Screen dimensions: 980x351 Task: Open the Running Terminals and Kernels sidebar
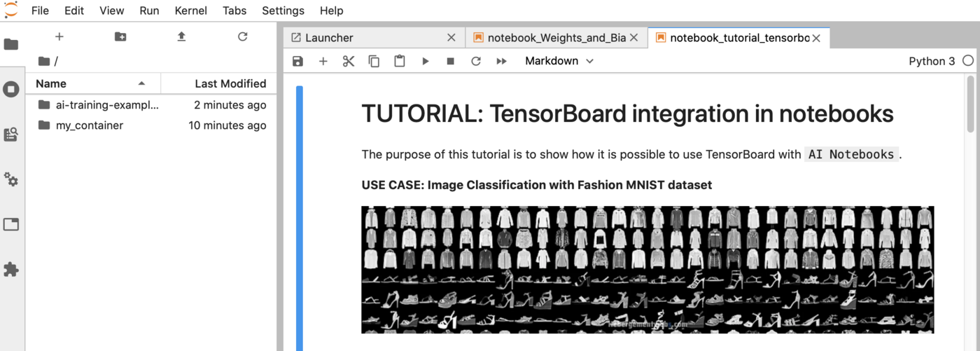tap(11, 89)
